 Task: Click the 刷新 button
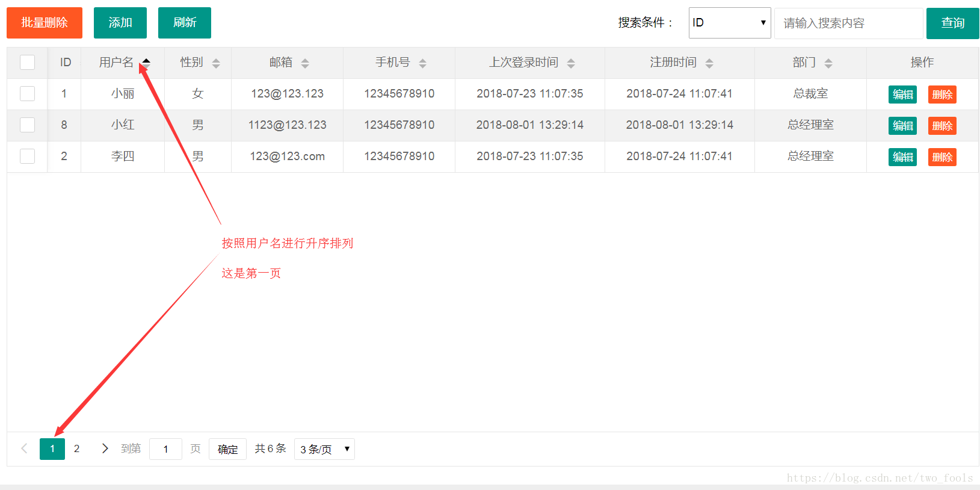[185, 23]
